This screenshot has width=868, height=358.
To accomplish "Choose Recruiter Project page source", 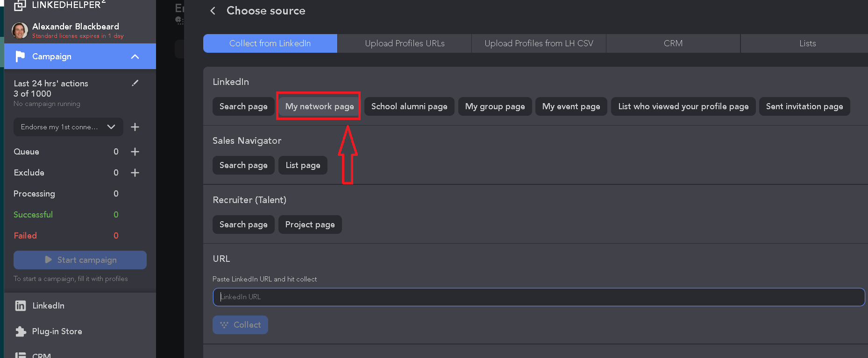I will pos(310,225).
